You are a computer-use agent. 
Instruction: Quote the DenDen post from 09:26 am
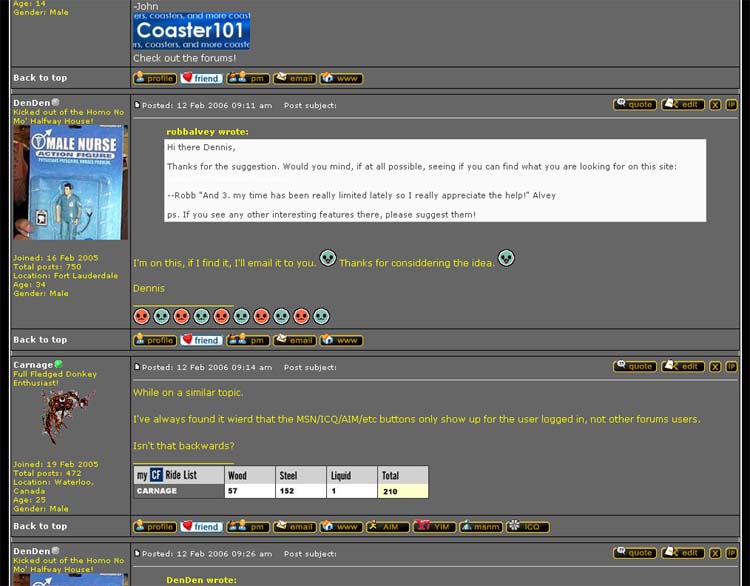tap(635, 553)
